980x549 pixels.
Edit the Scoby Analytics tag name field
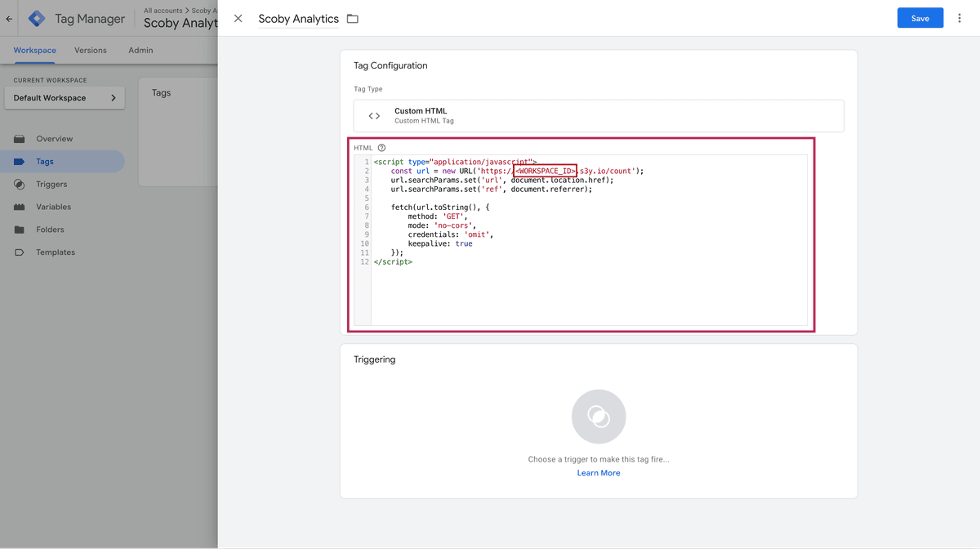(298, 19)
